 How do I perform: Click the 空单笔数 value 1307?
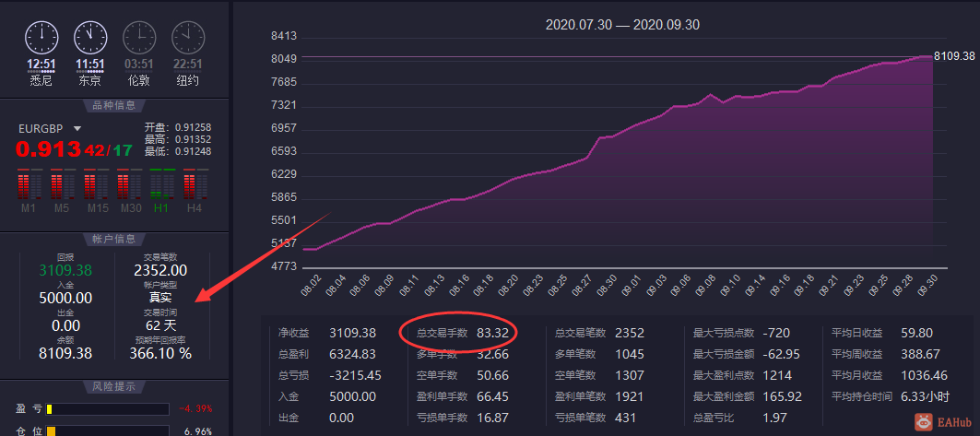(x=630, y=375)
